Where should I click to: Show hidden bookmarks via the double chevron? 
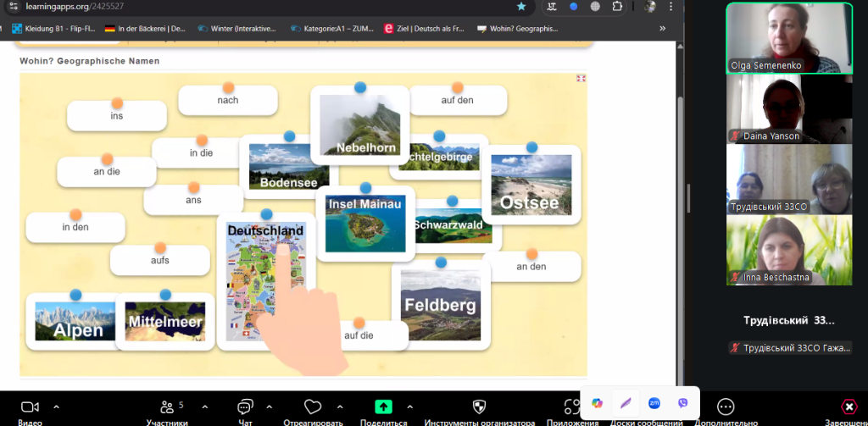click(662, 28)
